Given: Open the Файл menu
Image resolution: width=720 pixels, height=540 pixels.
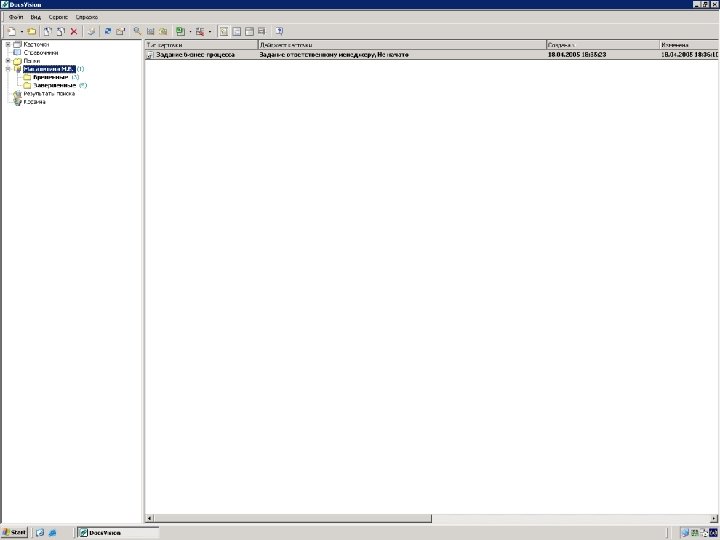Looking at the screenshot, I should click(16, 17).
